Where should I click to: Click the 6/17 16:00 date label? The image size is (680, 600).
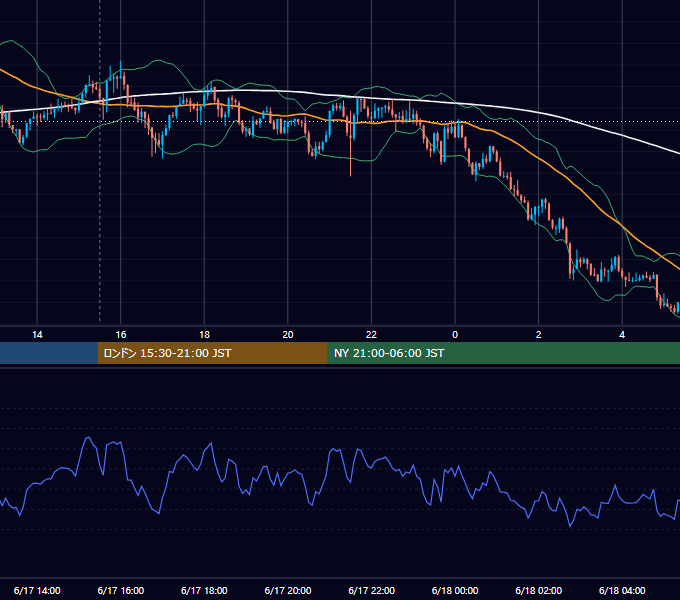point(121,590)
